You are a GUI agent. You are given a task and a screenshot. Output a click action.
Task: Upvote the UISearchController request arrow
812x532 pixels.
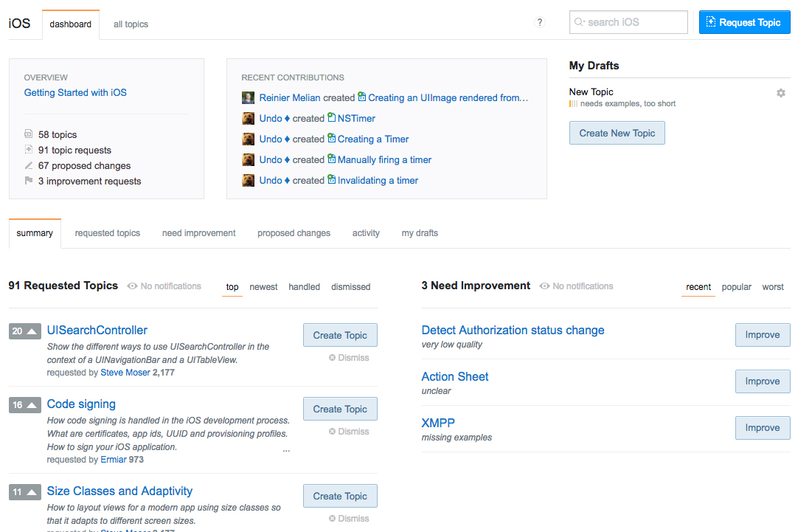32,331
